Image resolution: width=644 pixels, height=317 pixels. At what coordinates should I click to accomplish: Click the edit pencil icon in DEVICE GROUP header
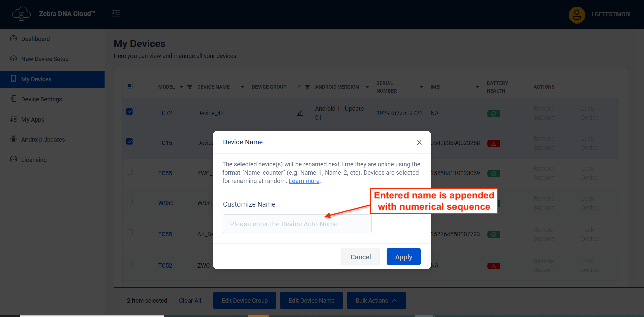[x=299, y=87]
